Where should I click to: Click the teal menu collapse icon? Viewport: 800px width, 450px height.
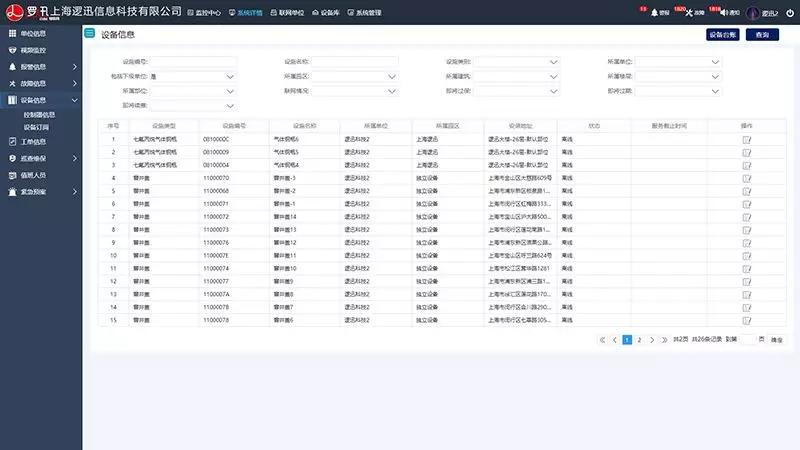tap(90, 34)
